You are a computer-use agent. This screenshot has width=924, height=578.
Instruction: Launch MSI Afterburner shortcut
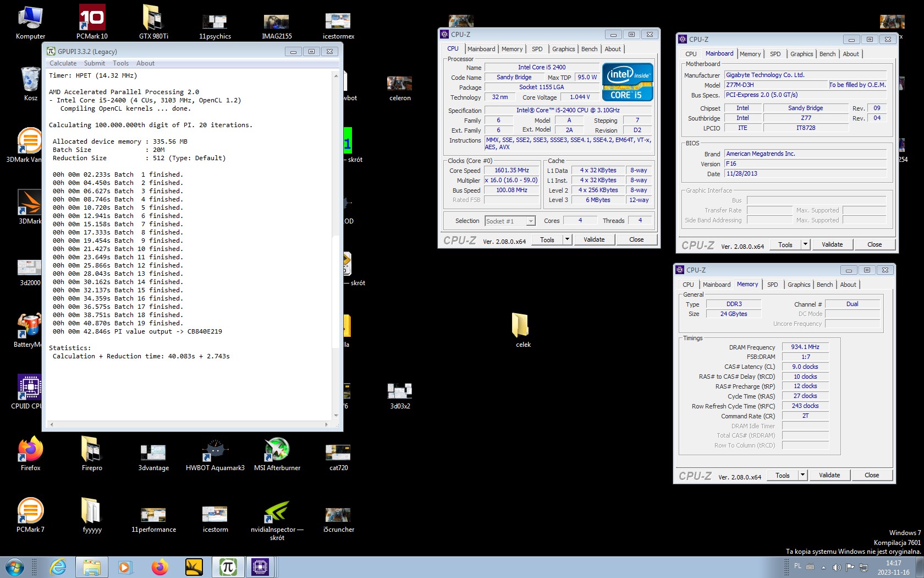point(277,454)
